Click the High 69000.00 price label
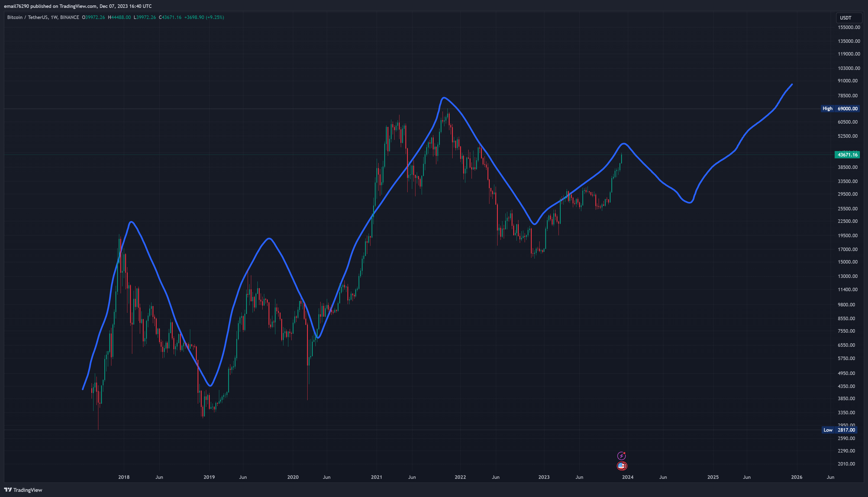The width and height of the screenshot is (868, 497). 840,108
